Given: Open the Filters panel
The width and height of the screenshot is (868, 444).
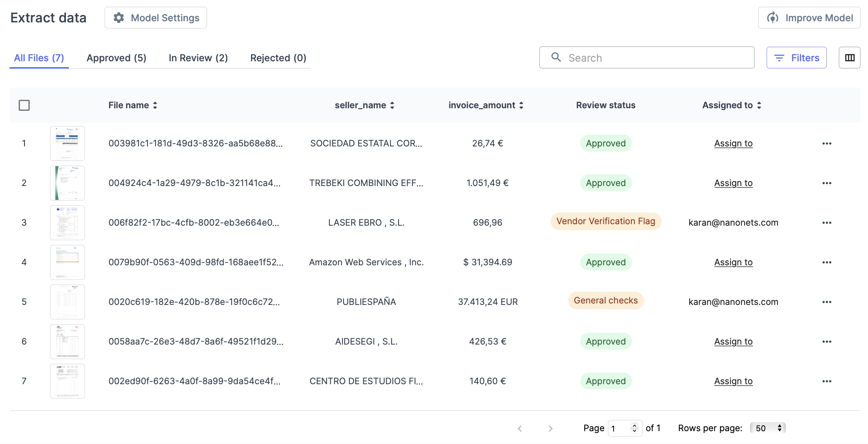Looking at the screenshot, I should pos(796,58).
